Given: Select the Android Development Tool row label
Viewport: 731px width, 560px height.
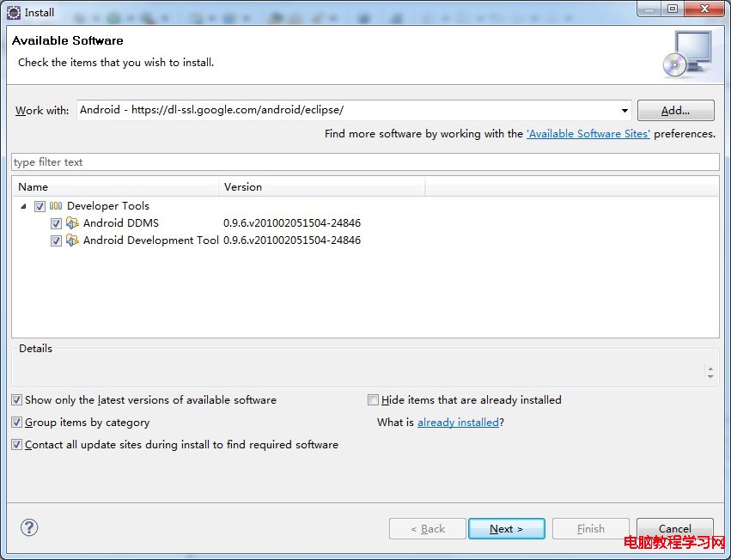Looking at the screenshot, I should click(x=150, y=240).
